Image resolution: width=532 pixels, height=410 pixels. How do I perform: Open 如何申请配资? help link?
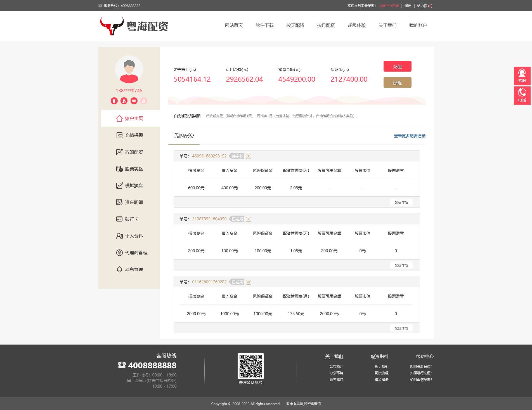[x=421, y=380]
